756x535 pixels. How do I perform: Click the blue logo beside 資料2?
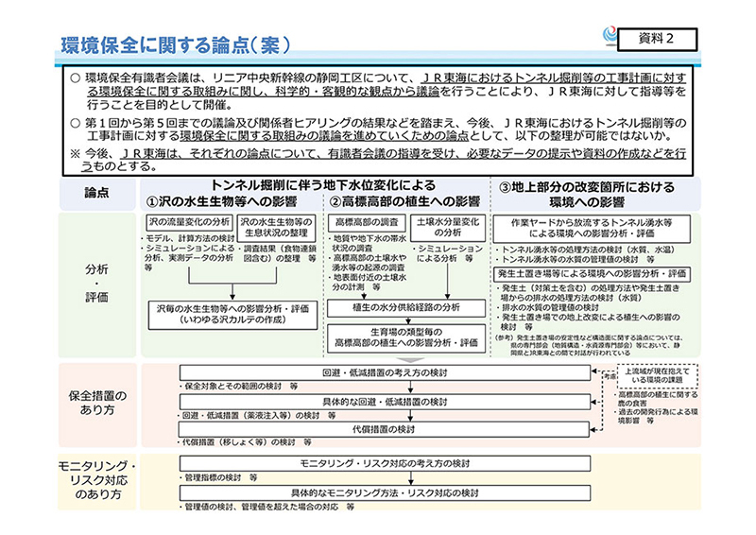(610, 36)
